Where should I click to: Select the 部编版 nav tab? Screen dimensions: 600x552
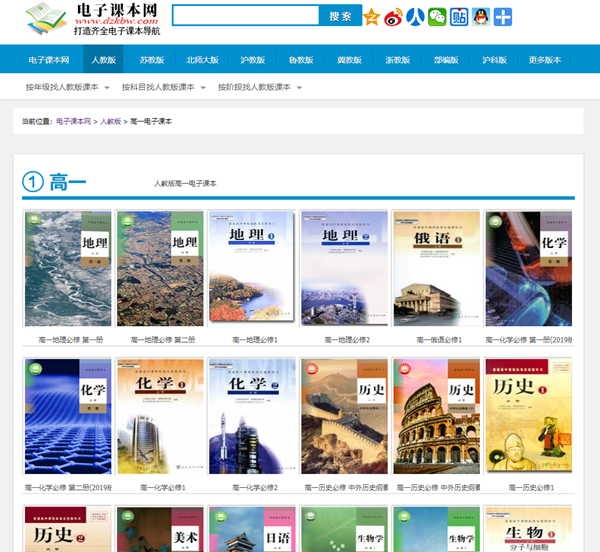[x=446, y=60]
